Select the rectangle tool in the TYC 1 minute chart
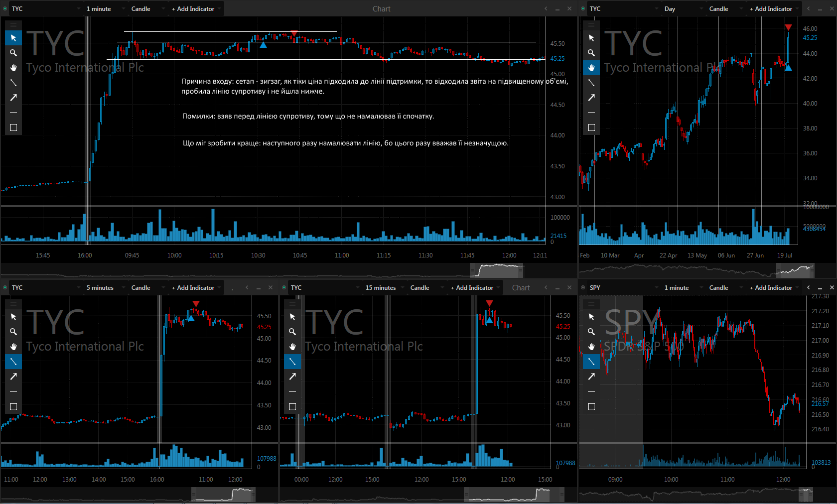This screenshot has width=837, height=504. click(13, 127)
